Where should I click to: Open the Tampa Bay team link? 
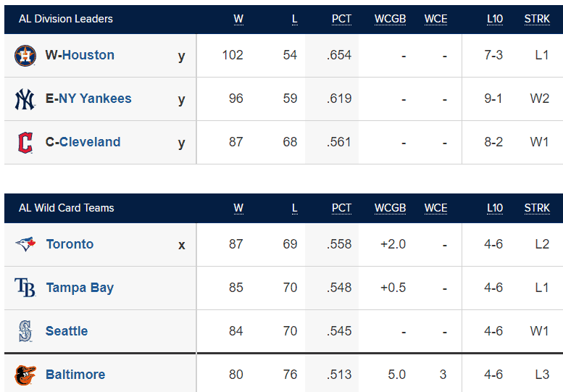[x=80, y=288]
